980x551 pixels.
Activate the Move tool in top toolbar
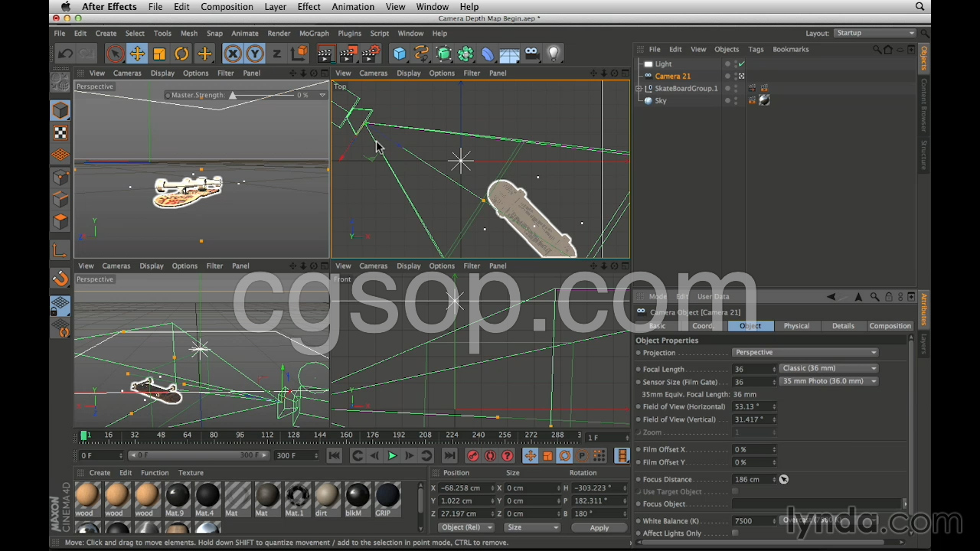click(x=137, y=54)
